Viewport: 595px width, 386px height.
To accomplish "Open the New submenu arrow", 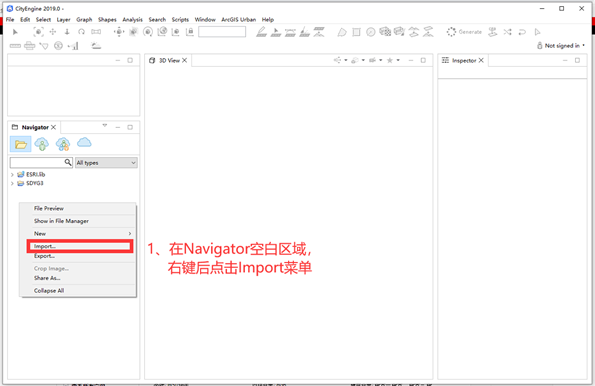I will (130, 233).
